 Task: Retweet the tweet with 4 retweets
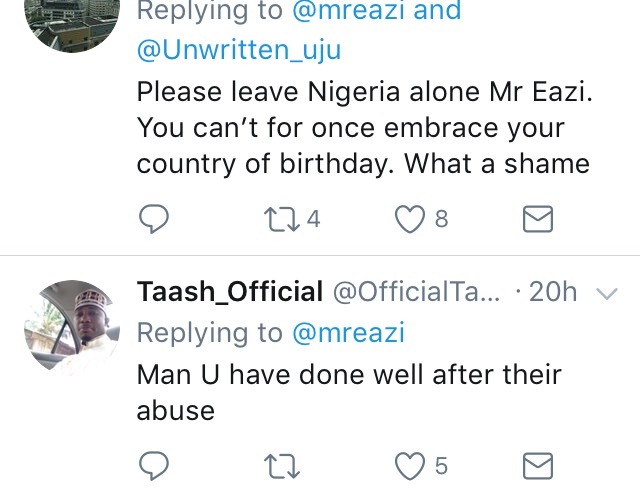(282, 219)
